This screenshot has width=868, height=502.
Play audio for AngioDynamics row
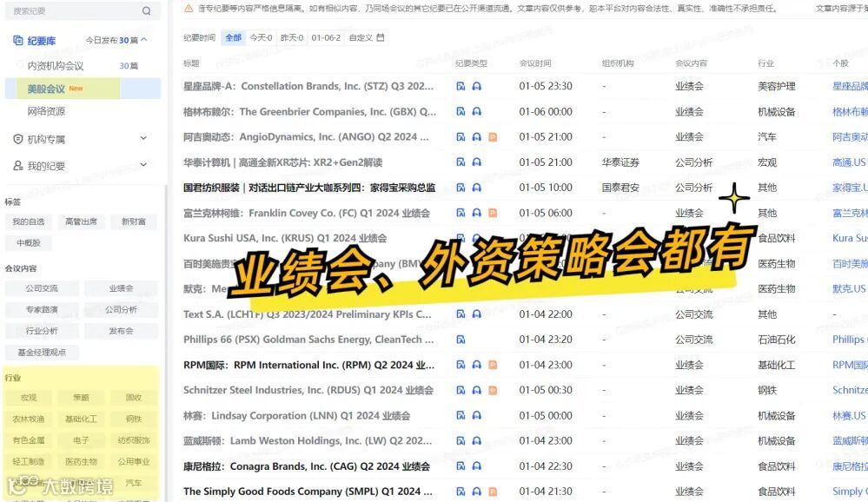coord(477,137)
